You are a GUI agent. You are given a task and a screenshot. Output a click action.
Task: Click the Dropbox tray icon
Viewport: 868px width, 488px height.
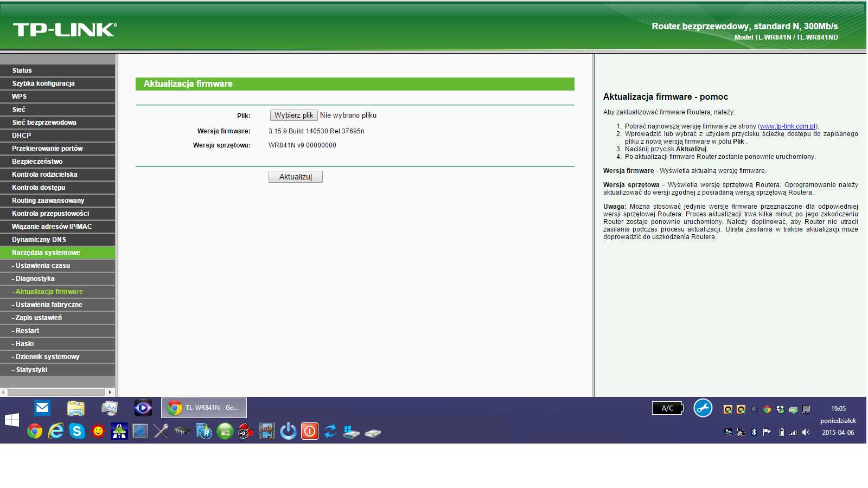pyautogui.click(x=780, y=409)
